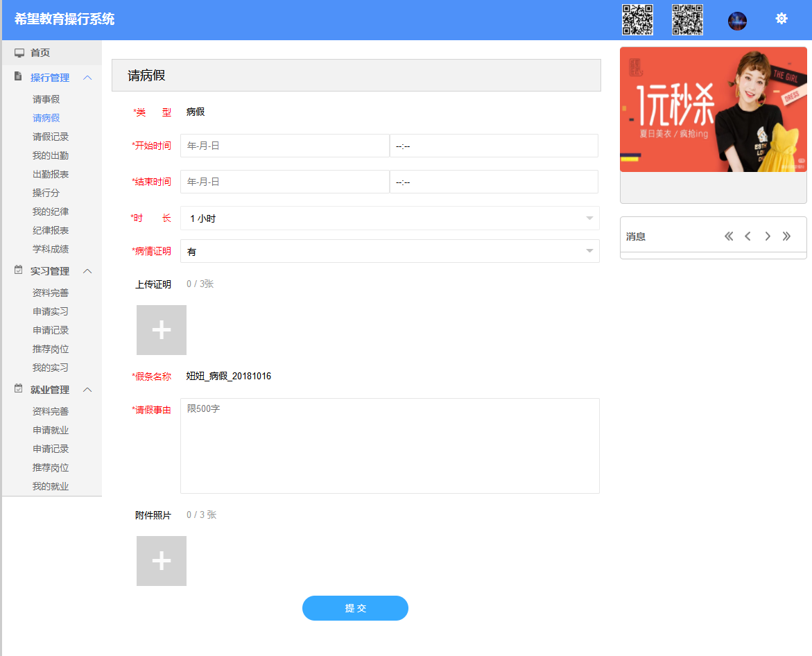Image resolution: width=812 pixels, height=656 pixels.
Task: Click the user avatar in header
Action: coord(737,21)
